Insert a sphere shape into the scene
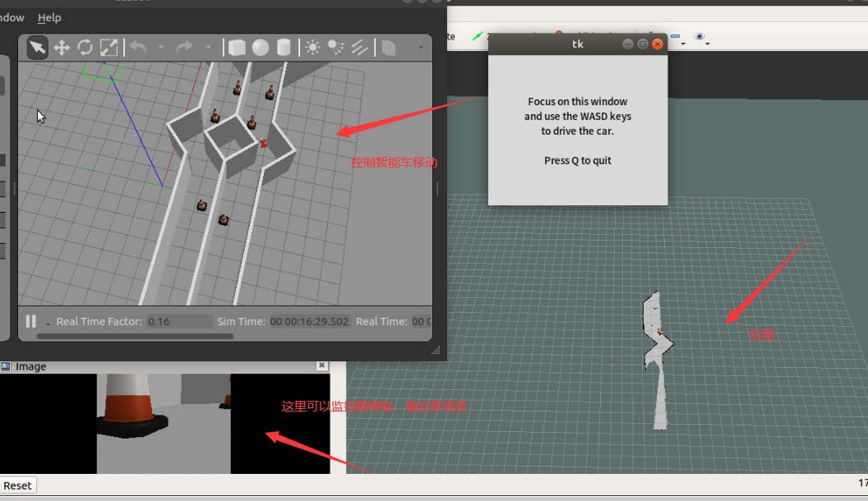 (261, 48)
